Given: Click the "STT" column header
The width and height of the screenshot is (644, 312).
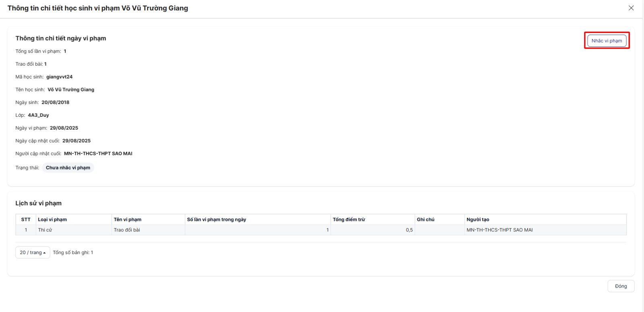Looking at the screenshot, I should [26, 219].
